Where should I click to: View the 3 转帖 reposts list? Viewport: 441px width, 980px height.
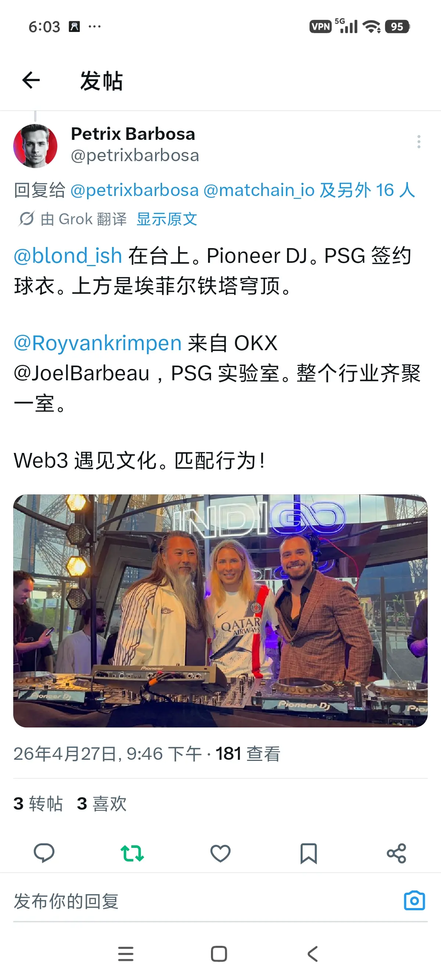pyautogui.click(x=38, y=803)
